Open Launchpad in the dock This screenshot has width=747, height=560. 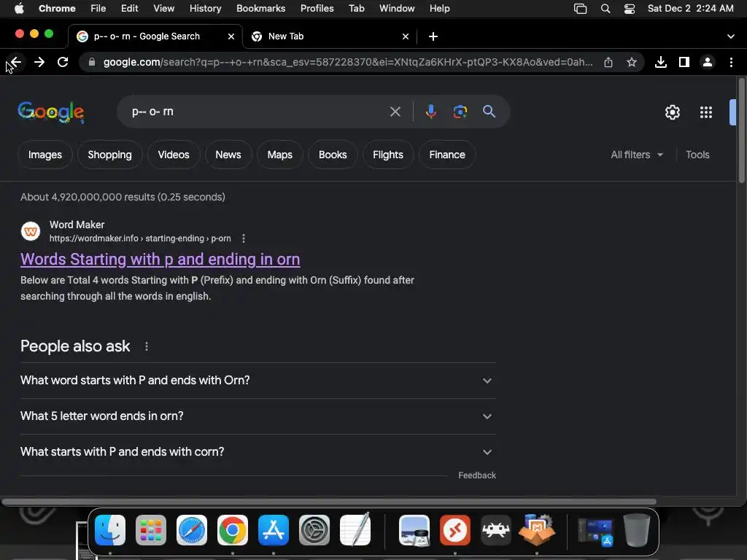(151, 530)
